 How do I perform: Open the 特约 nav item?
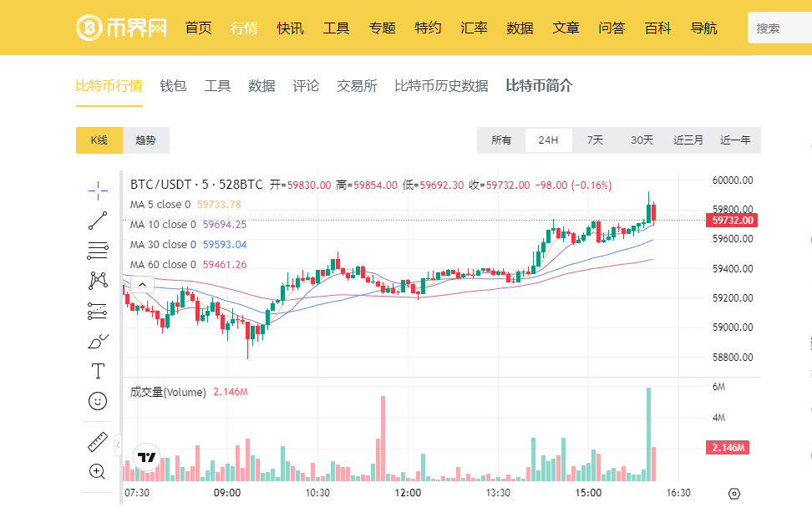click(429, 28)
